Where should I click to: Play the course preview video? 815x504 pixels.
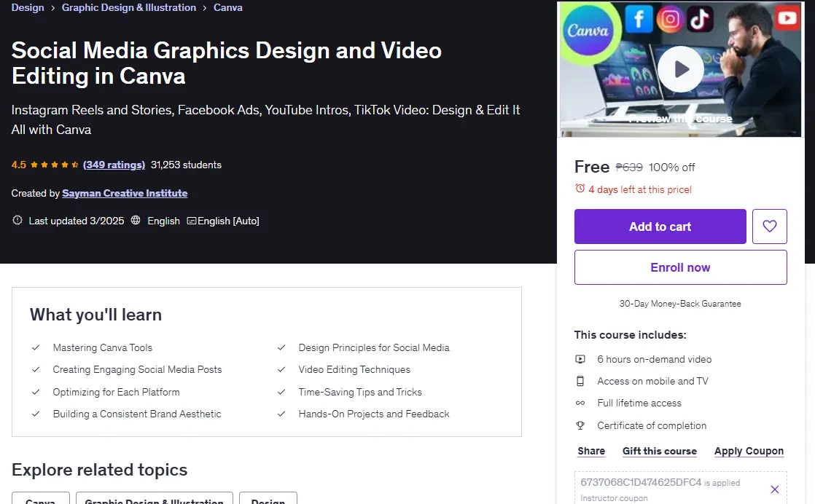pyautogui.click(x=680, y=69)
